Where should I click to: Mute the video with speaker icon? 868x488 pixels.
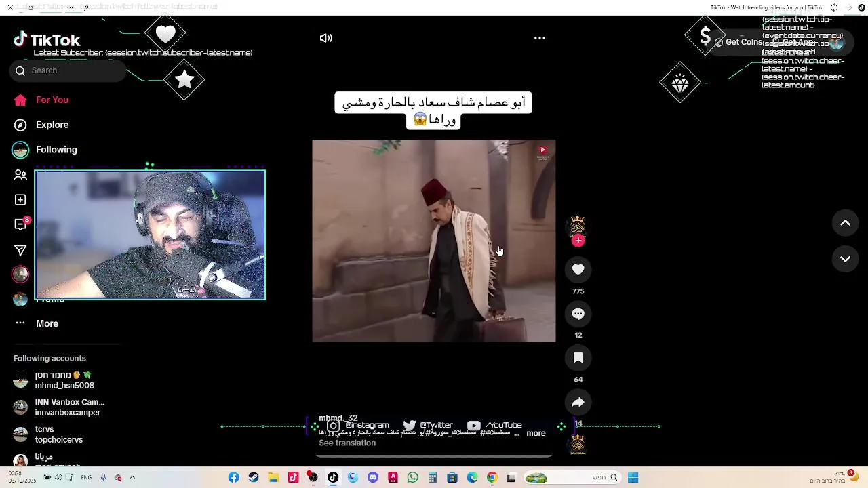coord(326,38)
